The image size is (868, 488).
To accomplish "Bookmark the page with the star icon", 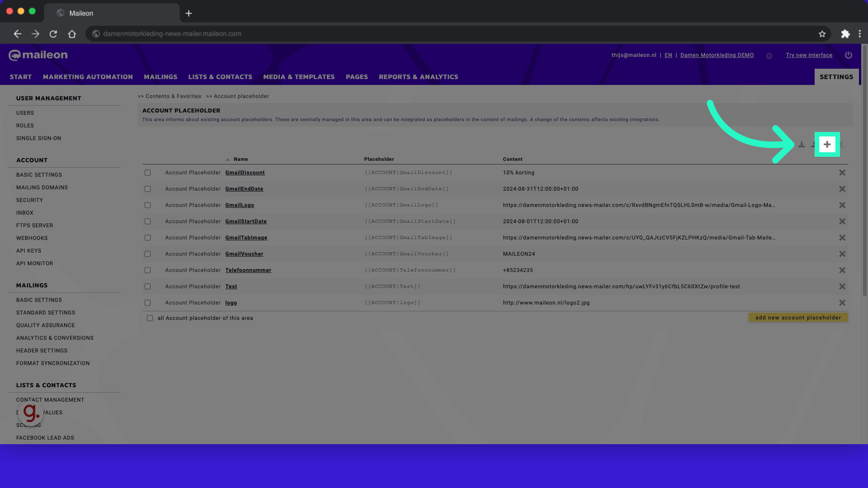I will [x=822, y=34].
